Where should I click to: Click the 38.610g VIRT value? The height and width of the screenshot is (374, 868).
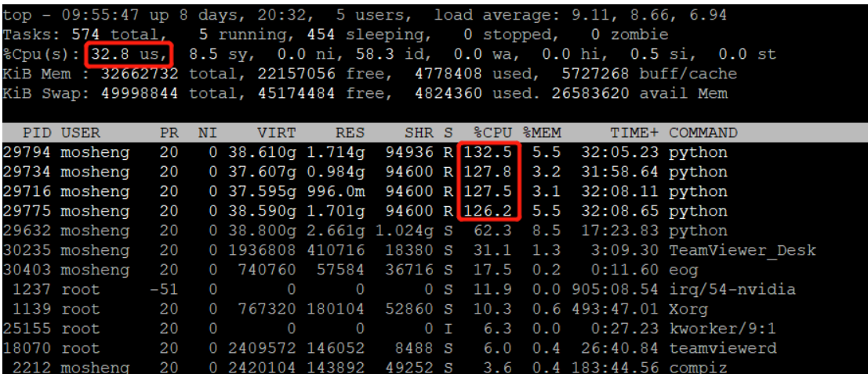pyautogui.click(x=263, y=152)
